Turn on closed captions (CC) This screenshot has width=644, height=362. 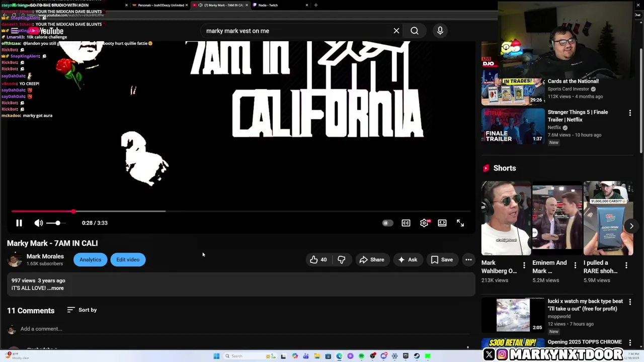406,223
